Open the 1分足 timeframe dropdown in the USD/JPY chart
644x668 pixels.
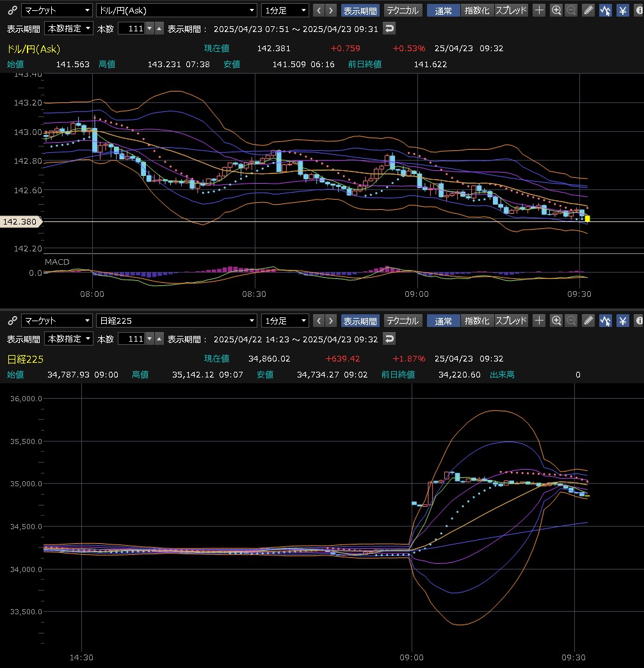(x=285, y=10)
